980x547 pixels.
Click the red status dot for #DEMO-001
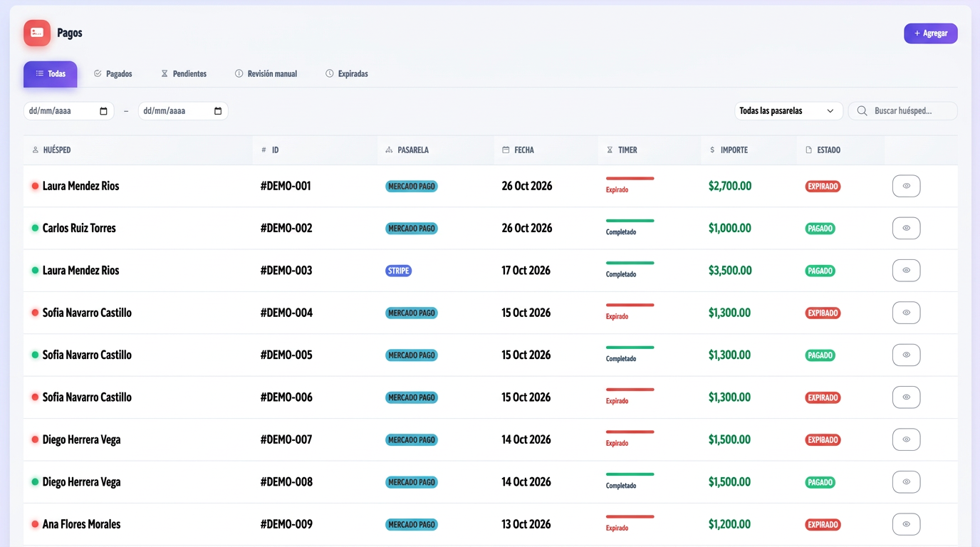(35, 186)
